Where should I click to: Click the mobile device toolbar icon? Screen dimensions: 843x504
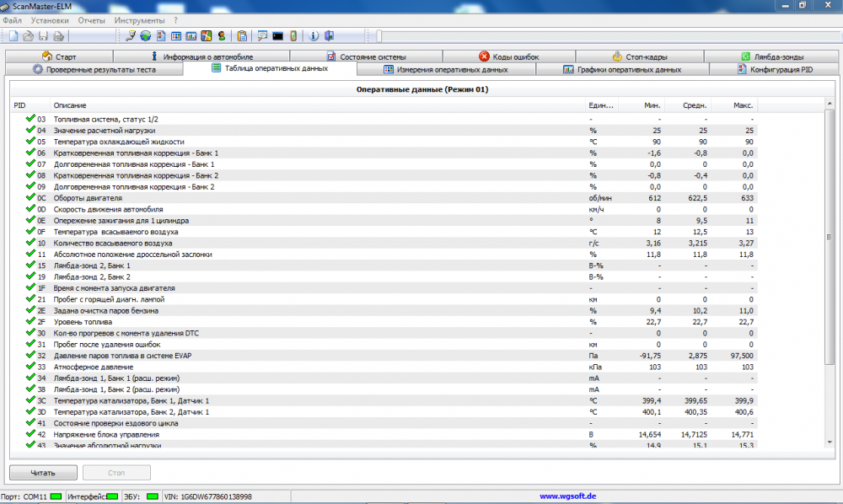point(292,35)
